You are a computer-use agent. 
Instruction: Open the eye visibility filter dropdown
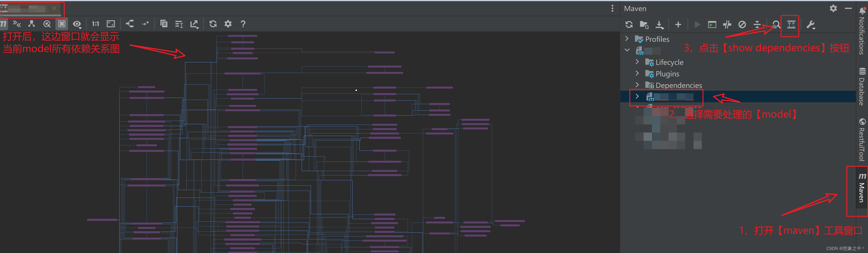[x=77, y=24]
